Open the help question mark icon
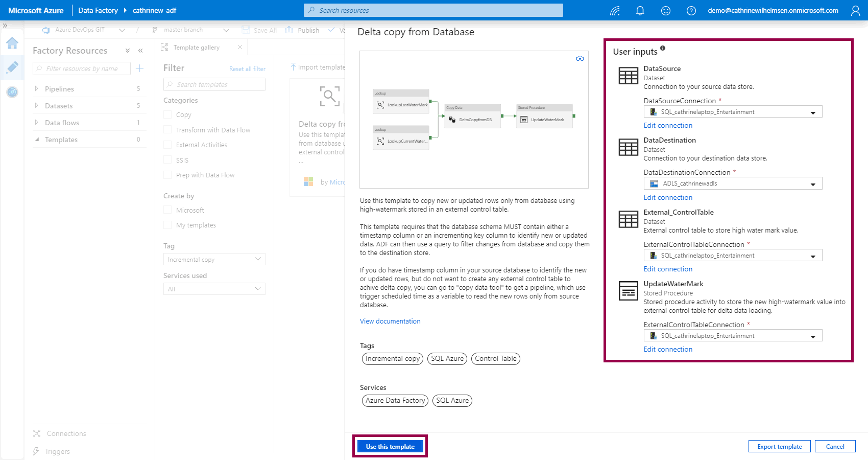The image size is (868, 460). [x=691, y=11]
